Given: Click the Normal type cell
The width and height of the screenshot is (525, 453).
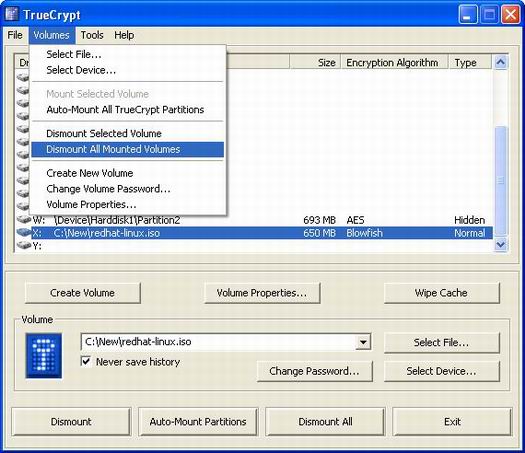Looking at the screenshot, I should (x=469, y=233).
